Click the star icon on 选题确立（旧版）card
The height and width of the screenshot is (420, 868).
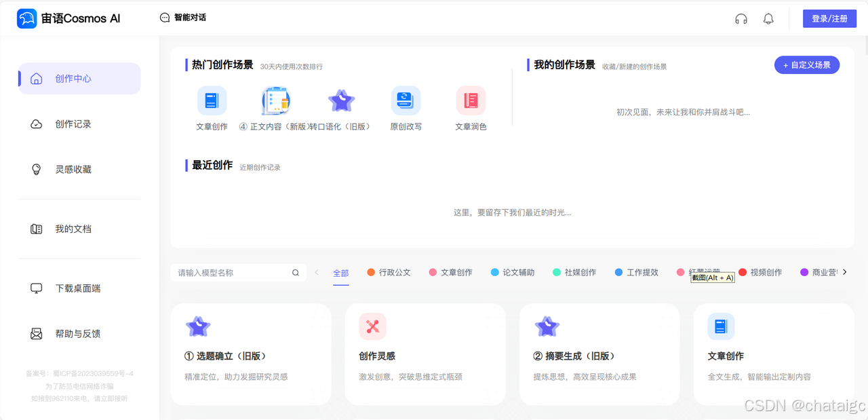(x=198, y=327)
